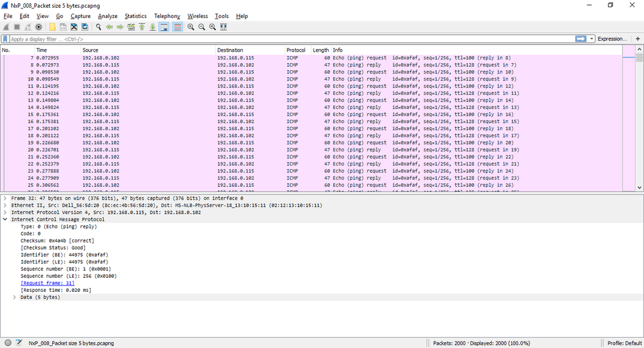Select the Checksum: 0x4a4b [correct] line
Viewport: 644px width, 348px height.
[57, 241]
